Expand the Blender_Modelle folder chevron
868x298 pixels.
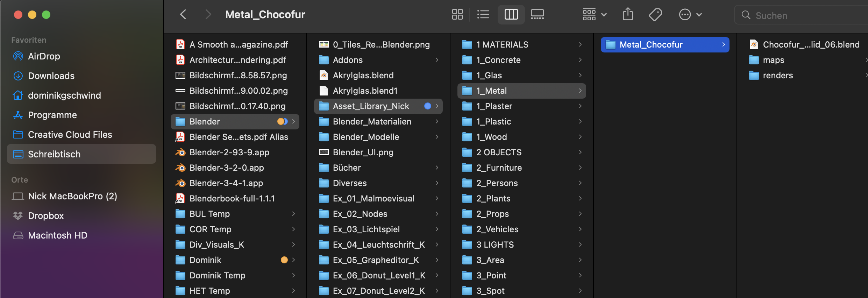pyautogui.click(x=437, y=137)
